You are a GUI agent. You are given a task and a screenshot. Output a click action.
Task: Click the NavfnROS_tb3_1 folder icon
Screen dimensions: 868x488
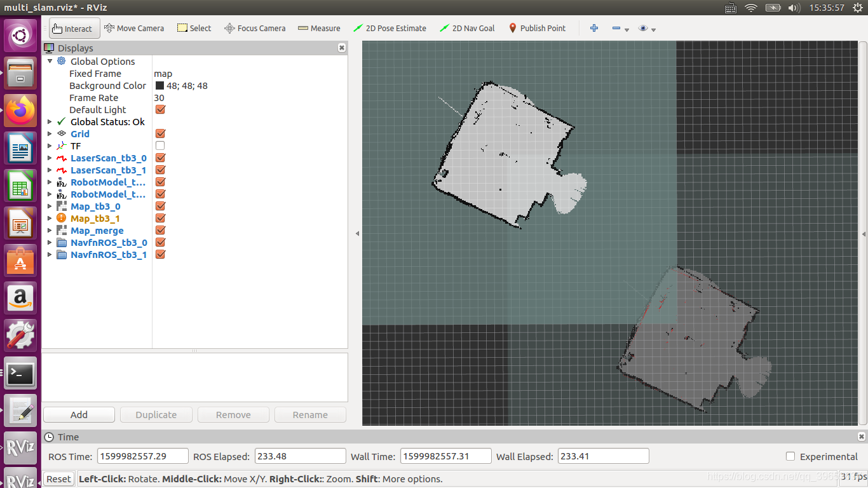(x=62, y=254)
